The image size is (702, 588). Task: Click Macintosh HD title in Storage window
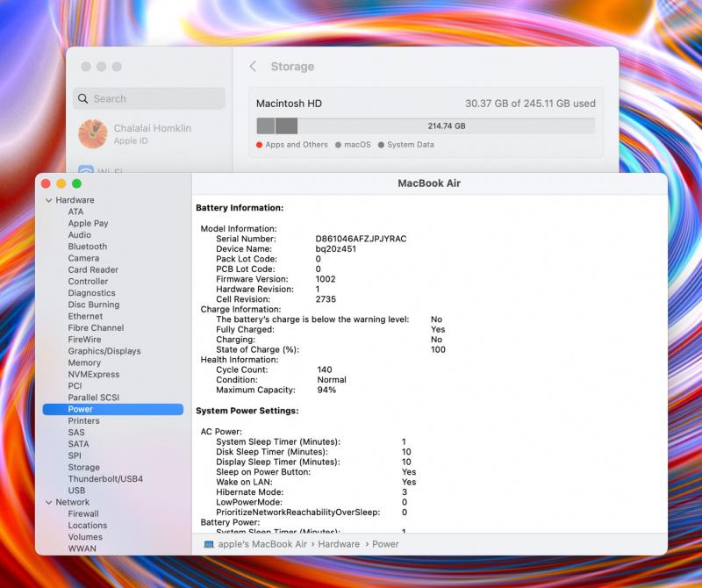[290, 104]
